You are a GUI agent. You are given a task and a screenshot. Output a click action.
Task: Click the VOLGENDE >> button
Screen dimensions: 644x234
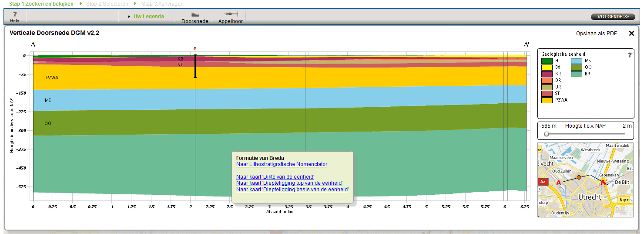coord(613,17)
